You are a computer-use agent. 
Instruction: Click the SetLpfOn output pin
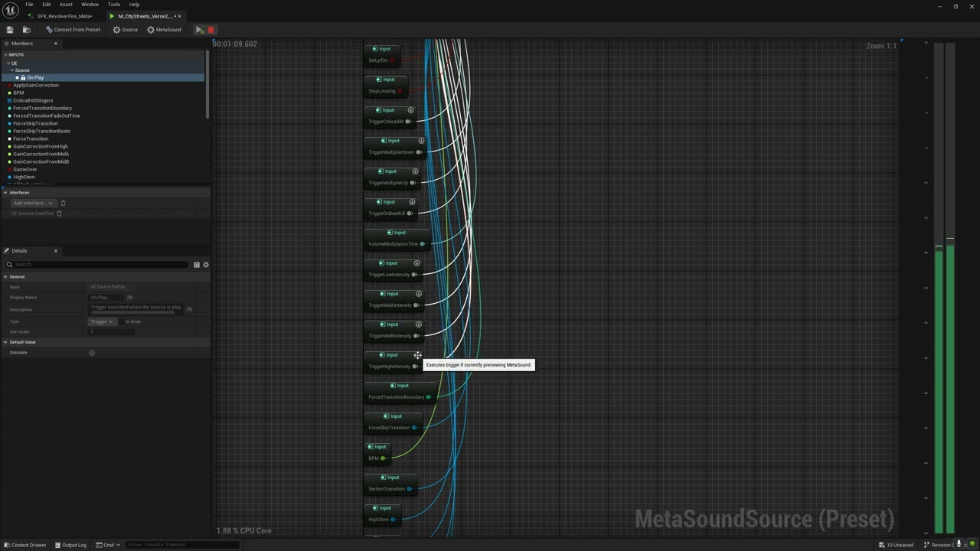(392, 60)
